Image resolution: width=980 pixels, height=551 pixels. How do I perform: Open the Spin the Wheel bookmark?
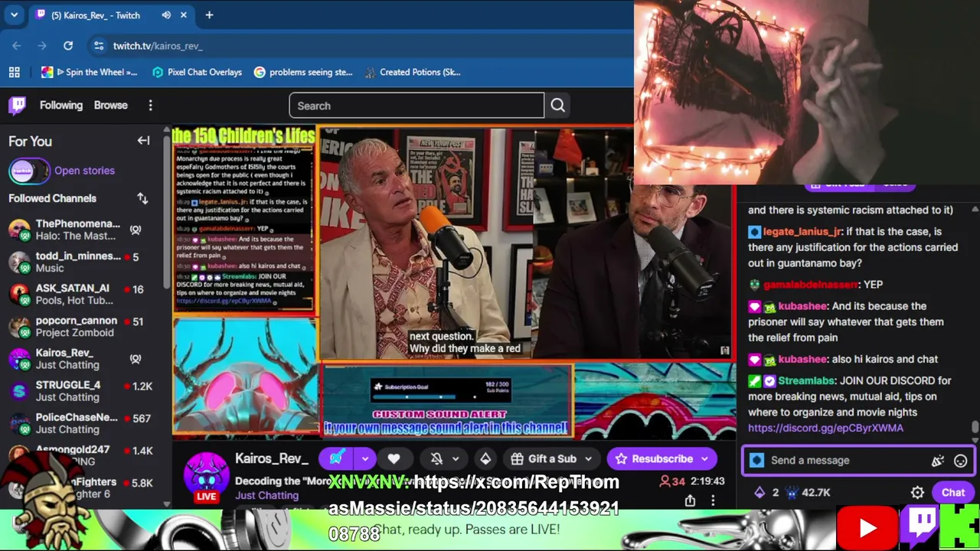[90, 72]
